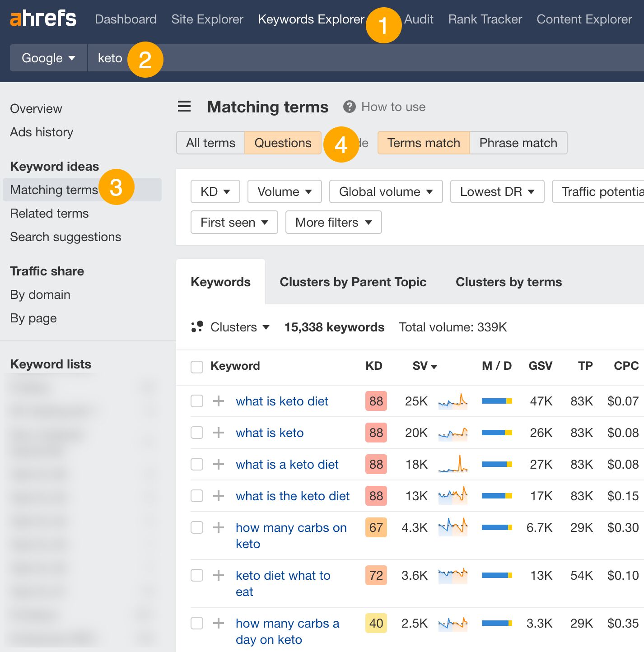This screenshot has height=652, width=644.
Task: Click the trend chart for "what is keto"
Action: pyautogui.click(x=453, y=433)
